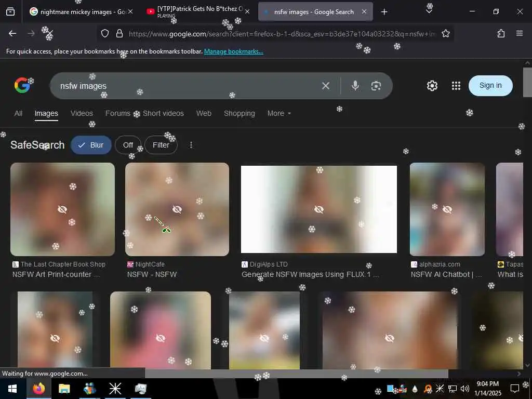This screenshot has height=399, width=532.
Task: Clear the search box with X
Action: click(326, 86)
